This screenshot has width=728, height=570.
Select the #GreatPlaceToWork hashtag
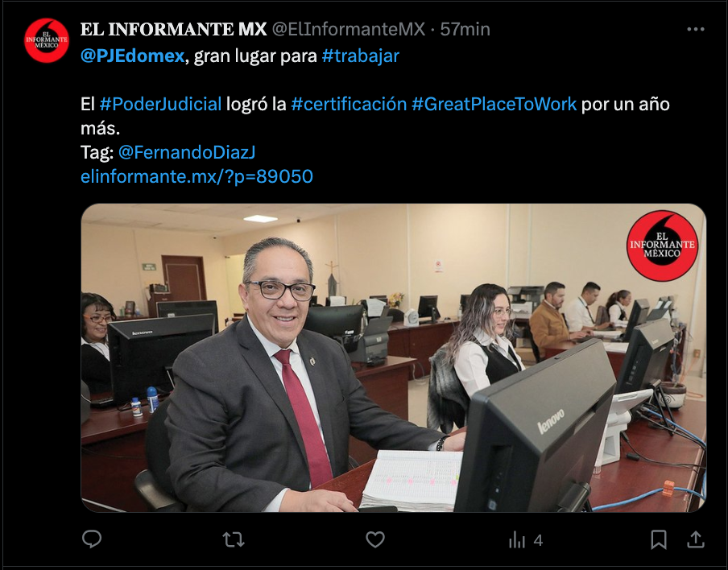(494, 104)
